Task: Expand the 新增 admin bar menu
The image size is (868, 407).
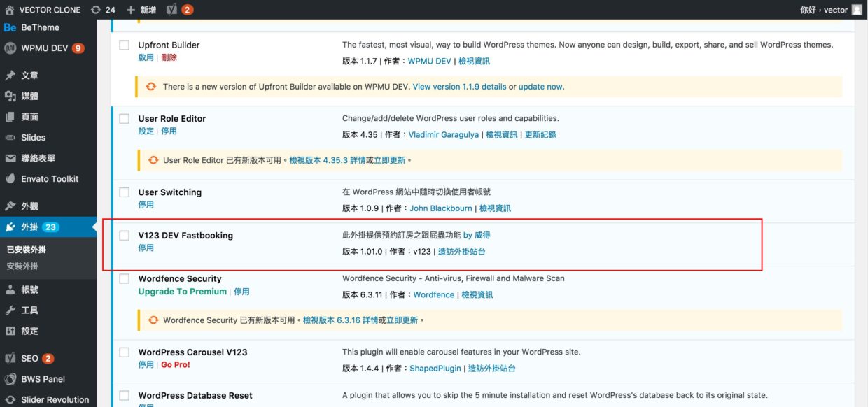Action: (141, 10)
